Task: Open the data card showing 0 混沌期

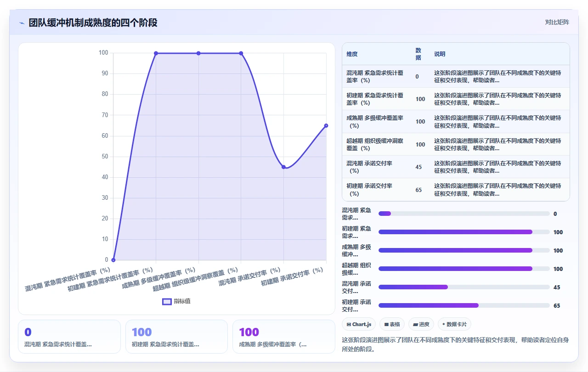Action: pyautogui.click(x=69, y=337)
